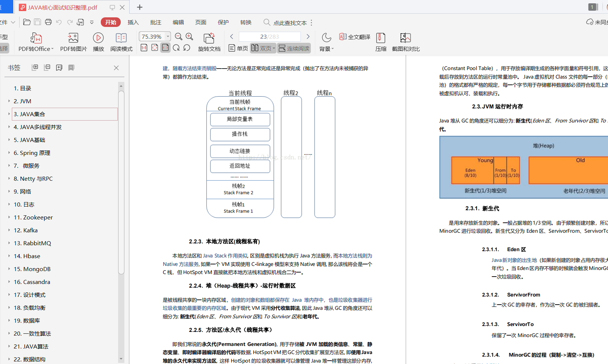This screenshot has height=364, width=608.
Task: Open 背景 background dropdown
Action: pyautogui.click(x=326, y=42)
